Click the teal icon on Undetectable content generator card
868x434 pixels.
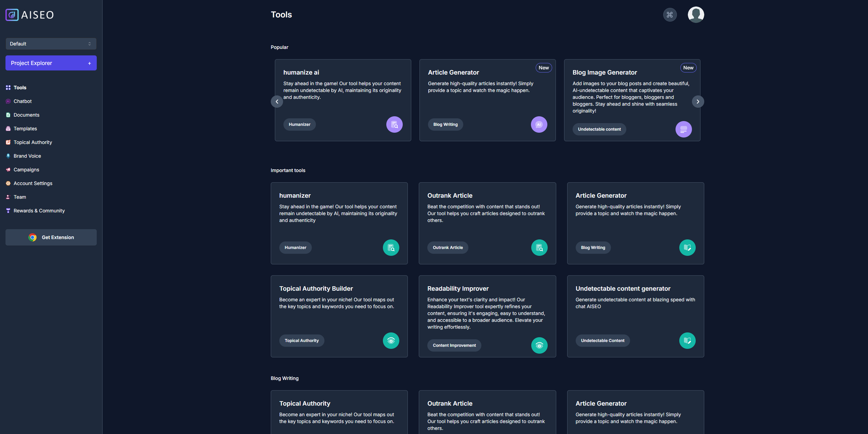coord(687,341)
